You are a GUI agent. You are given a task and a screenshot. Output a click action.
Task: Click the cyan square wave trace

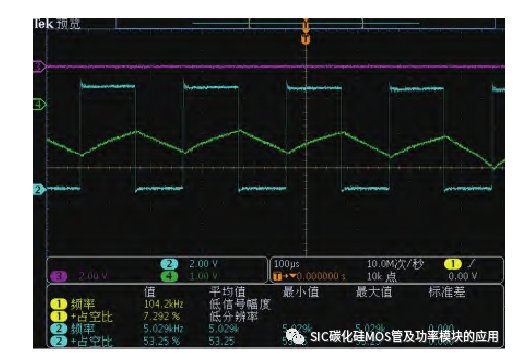click(x=275, y=137)
